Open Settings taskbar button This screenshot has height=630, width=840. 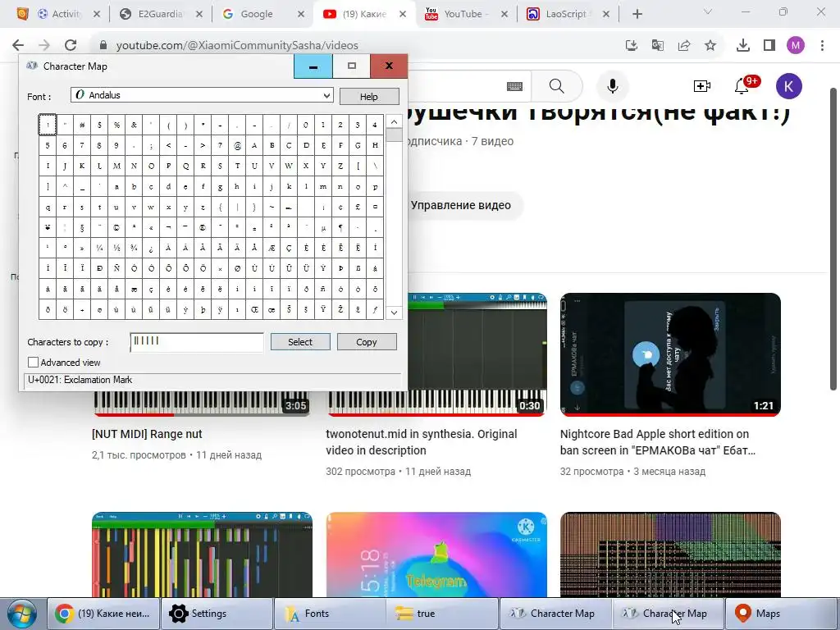[x=217, y=614]
